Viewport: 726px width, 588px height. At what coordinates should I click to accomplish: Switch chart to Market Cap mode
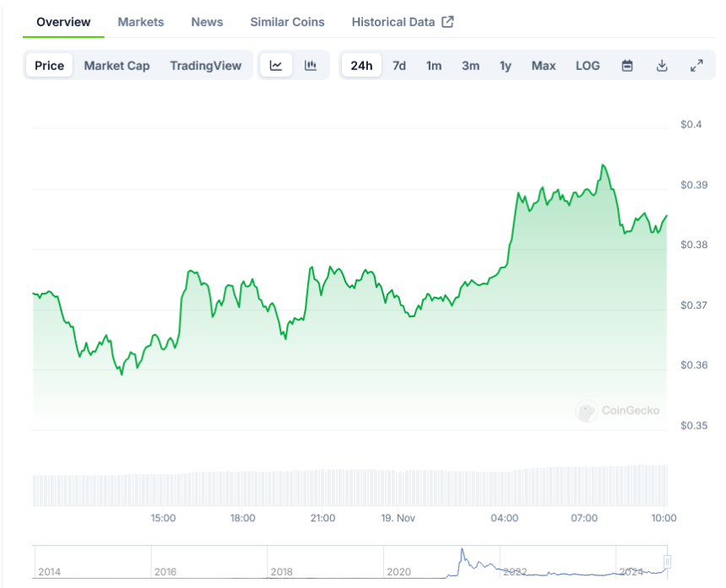116,65
